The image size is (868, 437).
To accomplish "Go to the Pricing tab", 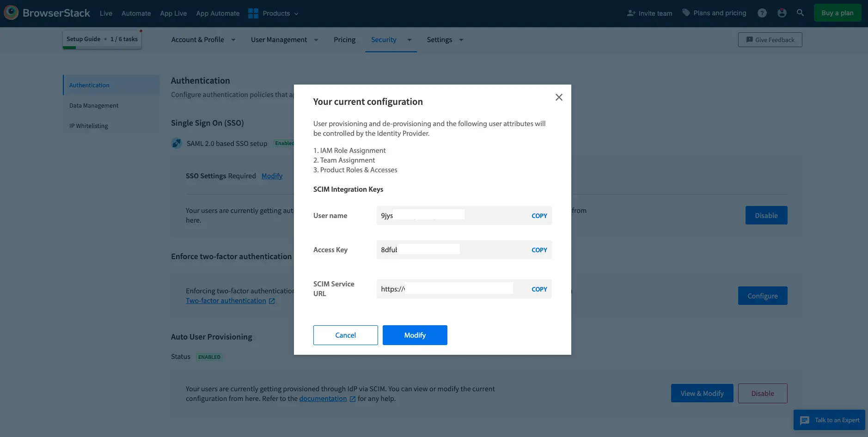I will tap(345, 40).
